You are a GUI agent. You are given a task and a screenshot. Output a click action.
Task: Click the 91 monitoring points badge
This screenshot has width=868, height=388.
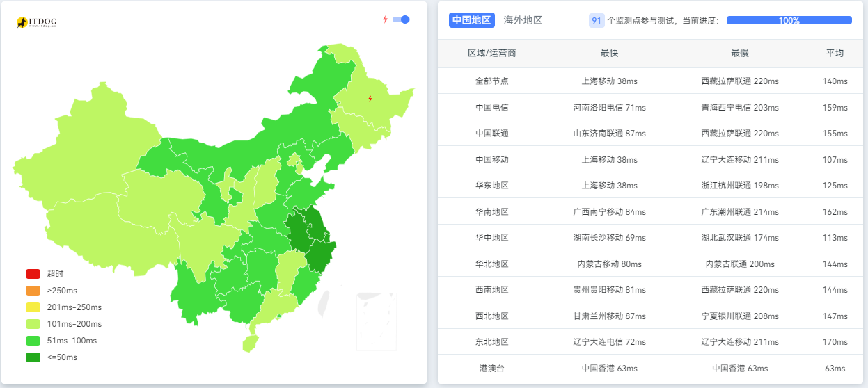point(597,21)
